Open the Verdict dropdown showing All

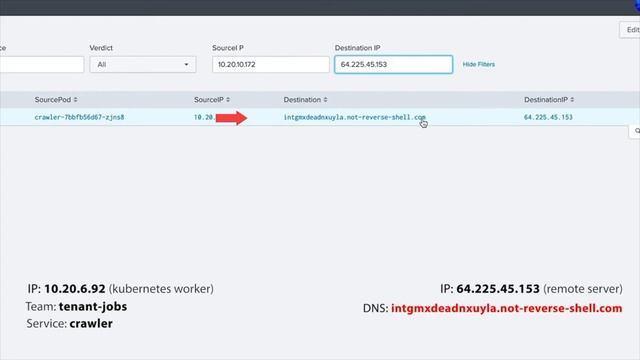click(x=143, y=64)
